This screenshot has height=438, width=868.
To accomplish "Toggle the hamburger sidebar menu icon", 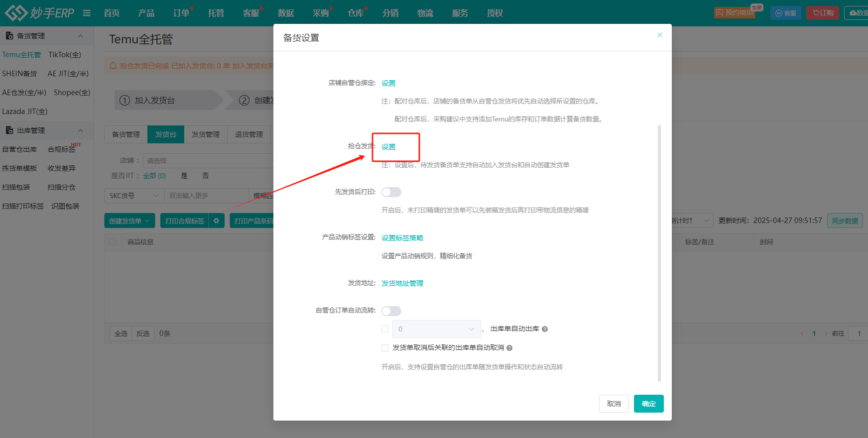I will click(87, 13).
